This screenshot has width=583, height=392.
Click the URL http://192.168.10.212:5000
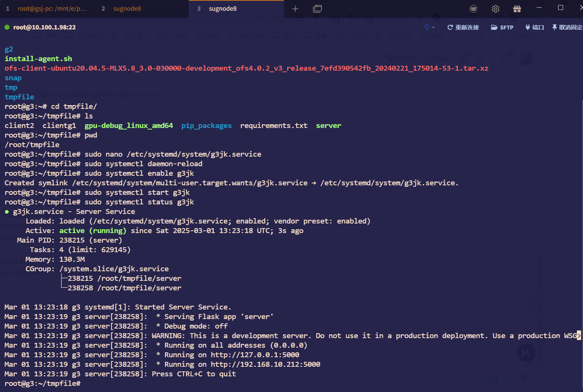pos(265,364)
